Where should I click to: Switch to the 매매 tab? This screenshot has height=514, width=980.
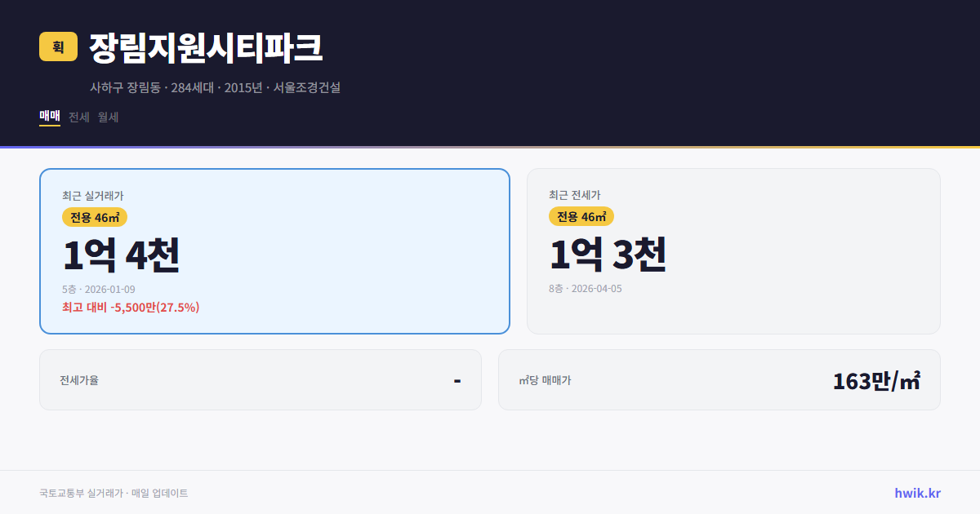point(49,117)
